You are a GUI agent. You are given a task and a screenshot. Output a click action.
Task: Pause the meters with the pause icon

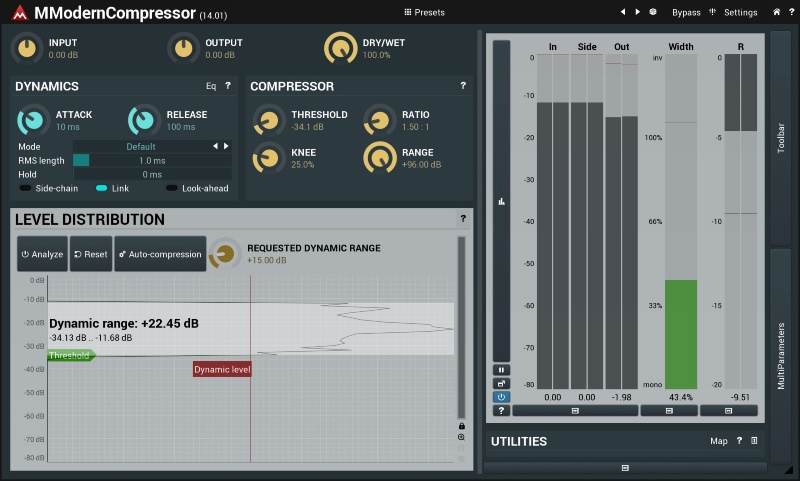coord(501,370)
